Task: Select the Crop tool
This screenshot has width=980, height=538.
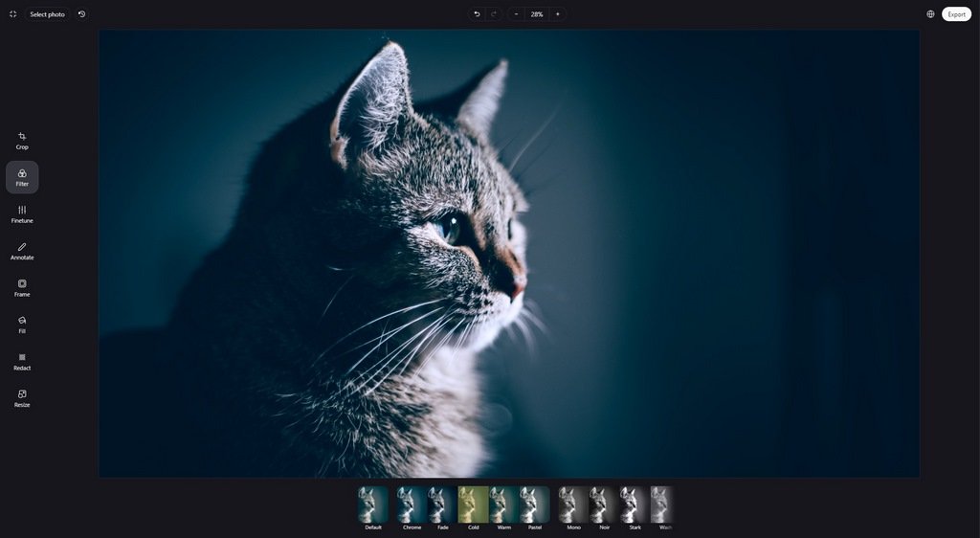Action: click(22, 141)
